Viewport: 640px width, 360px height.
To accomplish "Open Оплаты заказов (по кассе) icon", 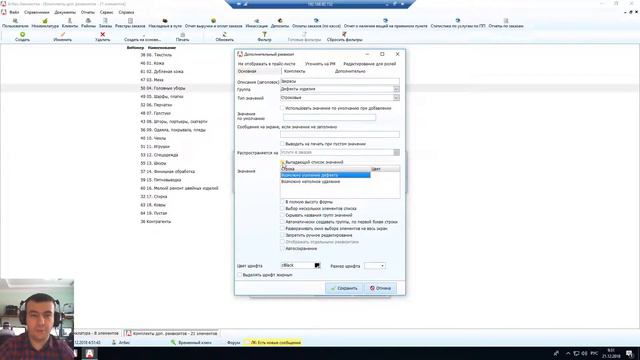I will 316,23.
